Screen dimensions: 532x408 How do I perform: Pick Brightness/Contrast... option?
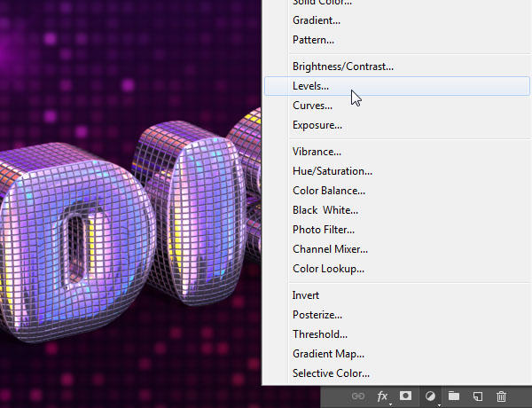point(342,67)
